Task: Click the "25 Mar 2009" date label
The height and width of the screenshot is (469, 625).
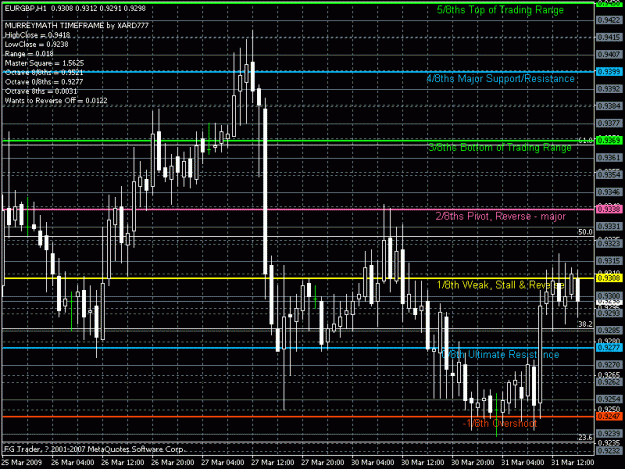Action: 21,463
